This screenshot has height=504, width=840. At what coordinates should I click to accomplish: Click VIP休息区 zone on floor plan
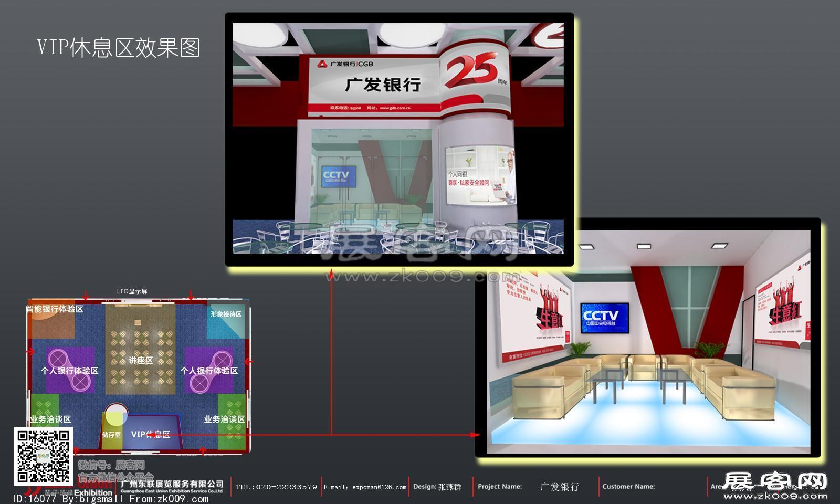pyautogui.click(x=150, y=434)
